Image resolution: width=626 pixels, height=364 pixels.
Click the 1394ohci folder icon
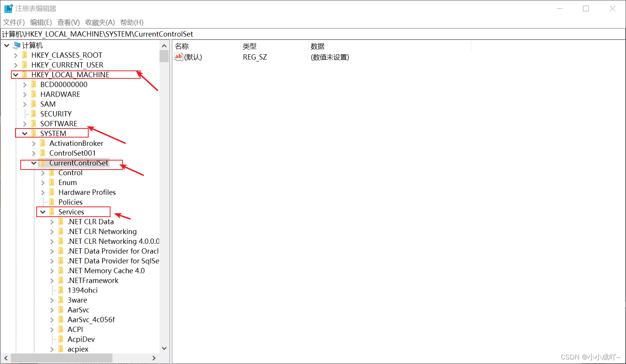tap(61, 290)
